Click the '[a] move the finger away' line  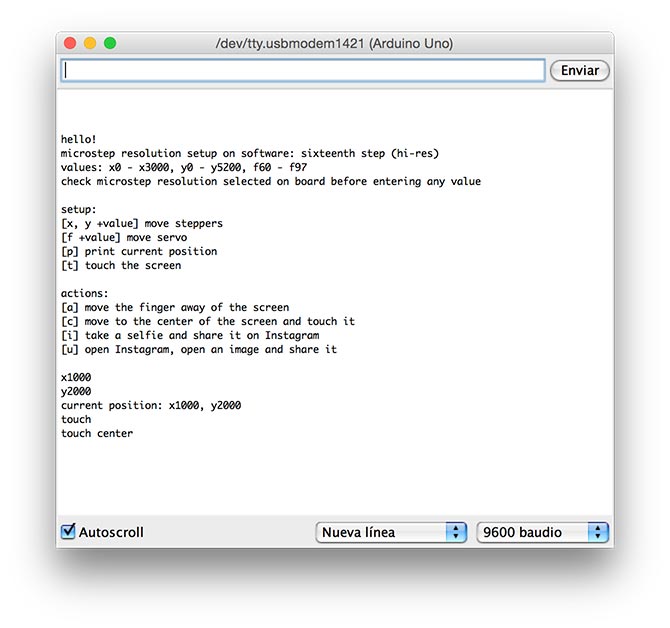coord(175,308)
